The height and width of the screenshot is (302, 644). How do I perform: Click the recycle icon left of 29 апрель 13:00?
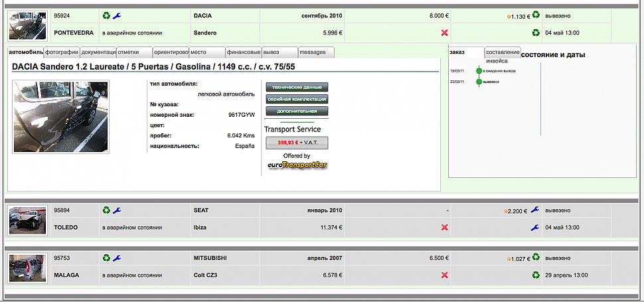[536, 275]
